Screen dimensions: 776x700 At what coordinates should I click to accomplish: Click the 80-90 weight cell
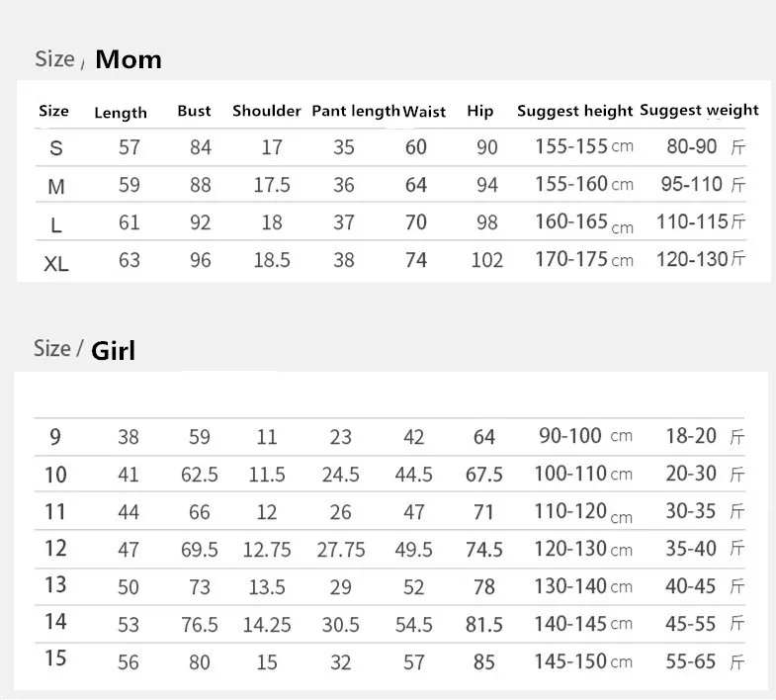point(706,147)
